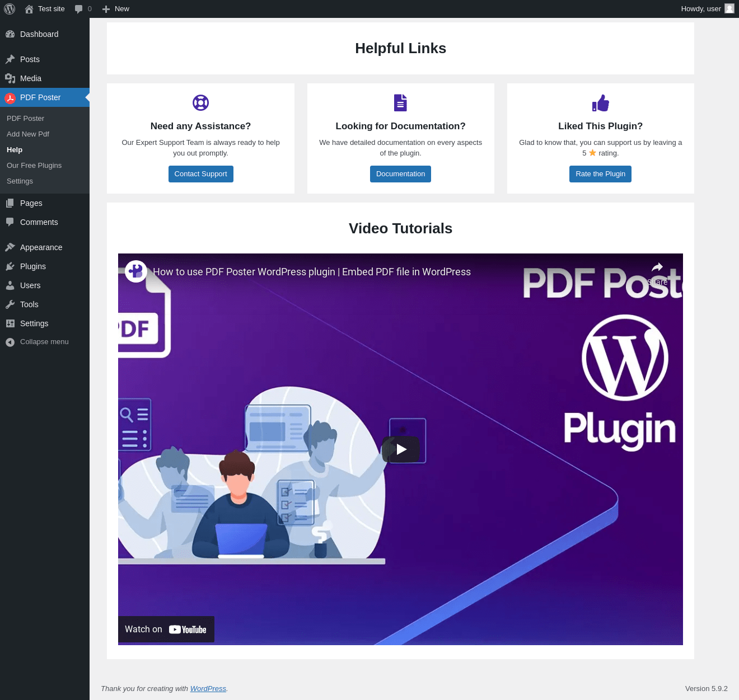Select the PDF Poster top-level menu

click(45, 97)
